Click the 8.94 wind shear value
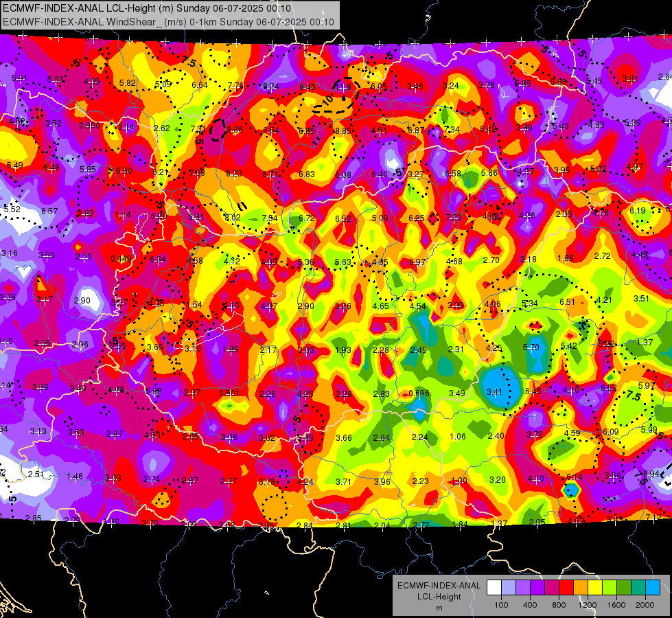The width and height of the screenshot is (672, 618). coord(651,474)
